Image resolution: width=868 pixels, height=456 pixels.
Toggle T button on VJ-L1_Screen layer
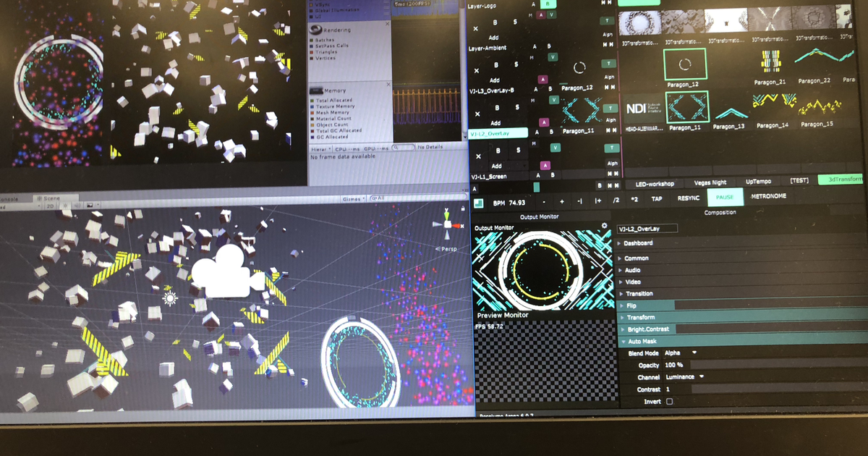point(612,148)
